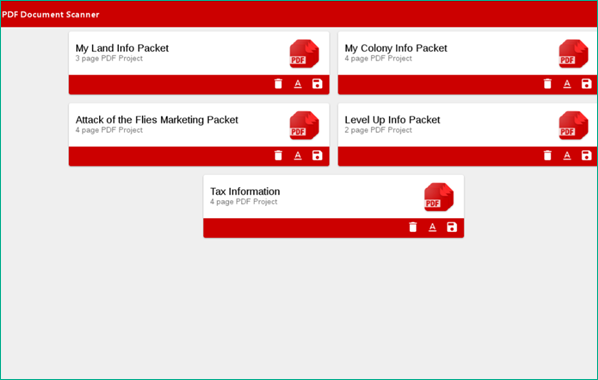
Task: Rename My Land Info Packet via text icon
Action: point(298,84)
